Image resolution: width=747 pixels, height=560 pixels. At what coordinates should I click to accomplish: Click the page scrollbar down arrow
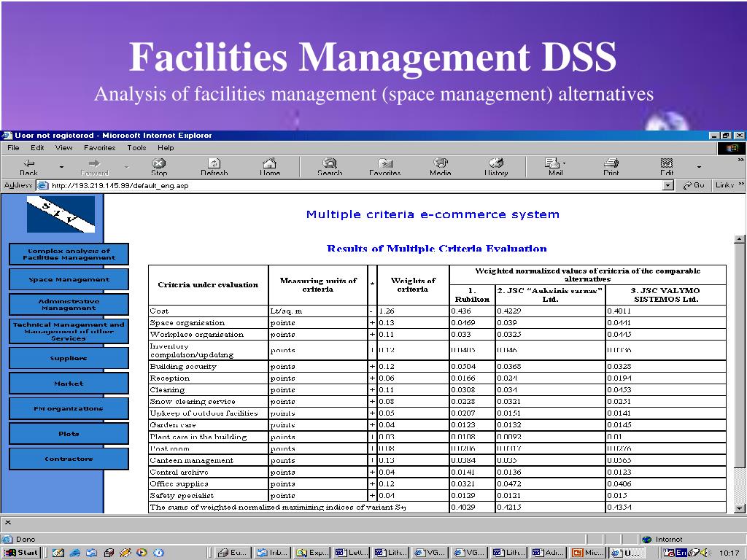(740, 508)
